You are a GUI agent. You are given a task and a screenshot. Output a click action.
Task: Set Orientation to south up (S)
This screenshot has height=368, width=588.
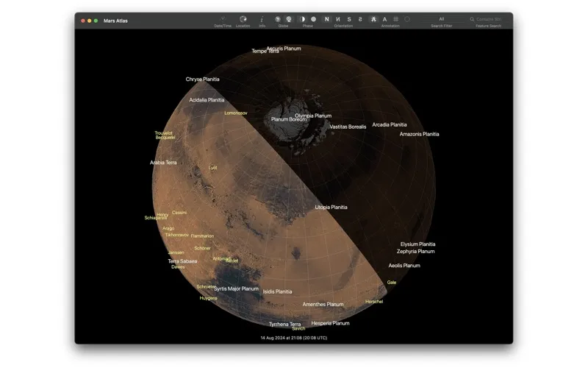[x=349, y=19]
